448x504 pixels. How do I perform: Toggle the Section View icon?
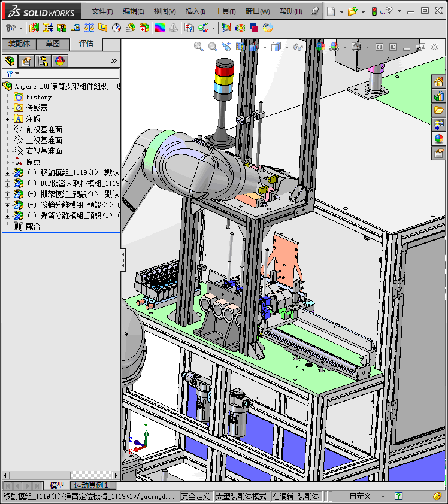[x=240, y=47]
